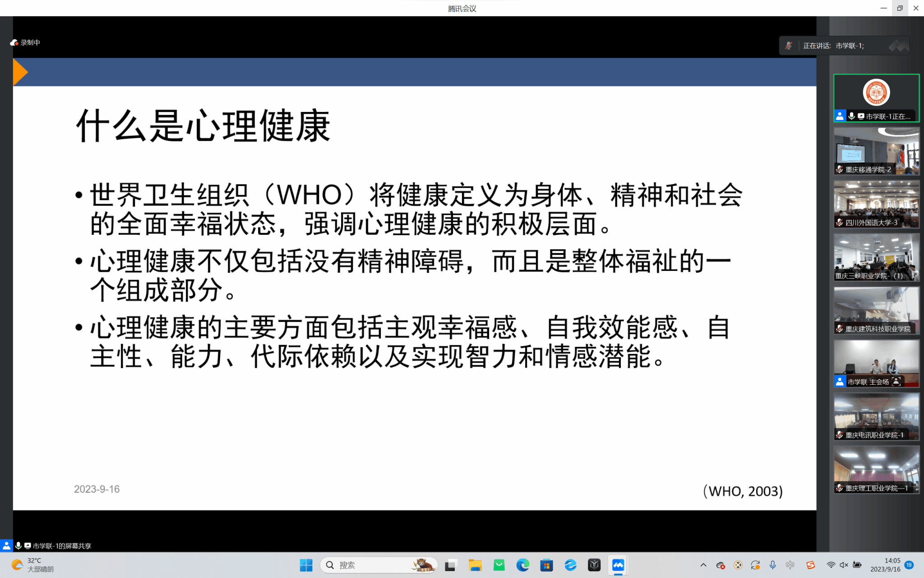Screen dimensions: 924x578
Task: Open Microsoft Edge from the taskbar
Action: coord(522,565)
